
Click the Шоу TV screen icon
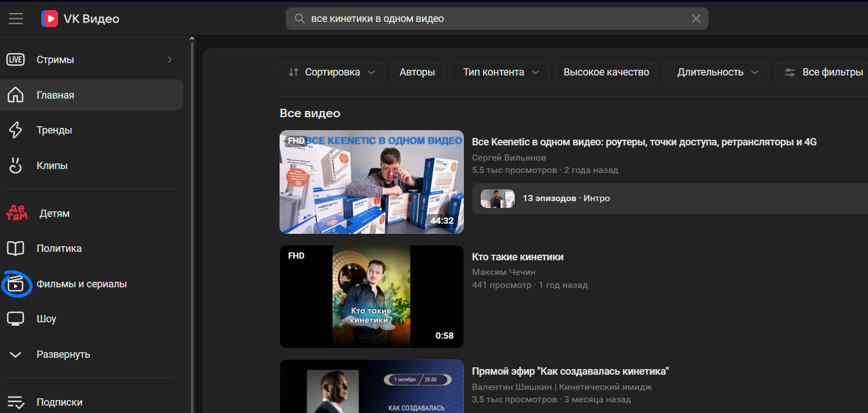pyautogui.click(x=15, y=319)
